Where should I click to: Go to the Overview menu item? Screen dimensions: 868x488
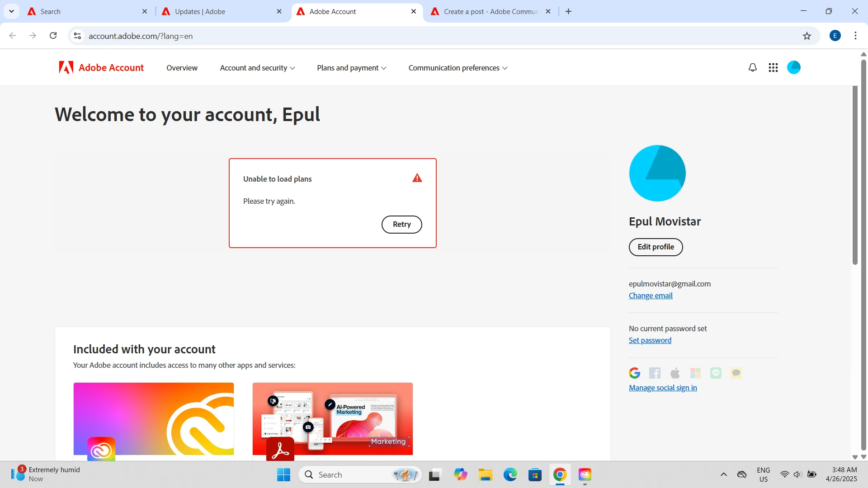(x=182, y=68)
